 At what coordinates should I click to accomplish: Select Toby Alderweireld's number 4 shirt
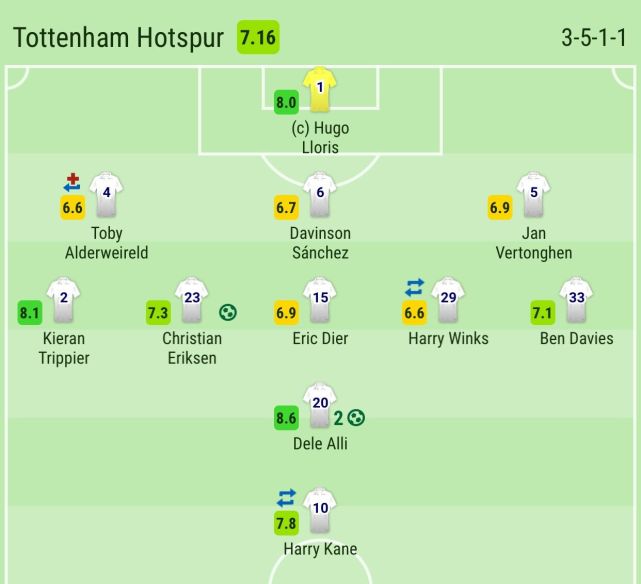[x=105, y=194]
